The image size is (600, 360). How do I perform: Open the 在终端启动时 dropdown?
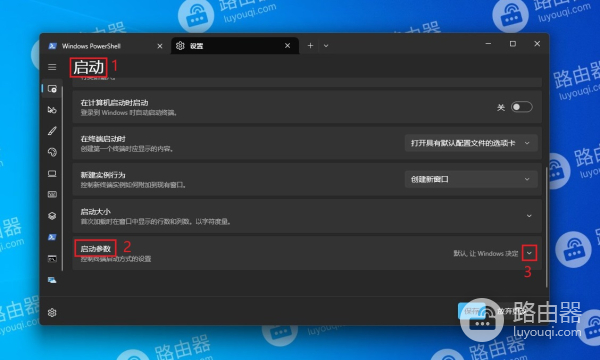tap(471, 143)
